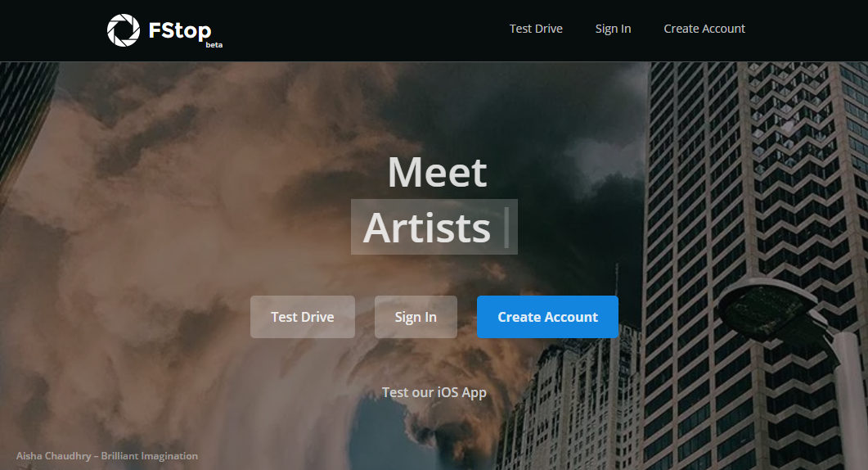Click the FStop aperture logo icon
The height and width of the screenshot is (470, 868).
tap(124, 30)
